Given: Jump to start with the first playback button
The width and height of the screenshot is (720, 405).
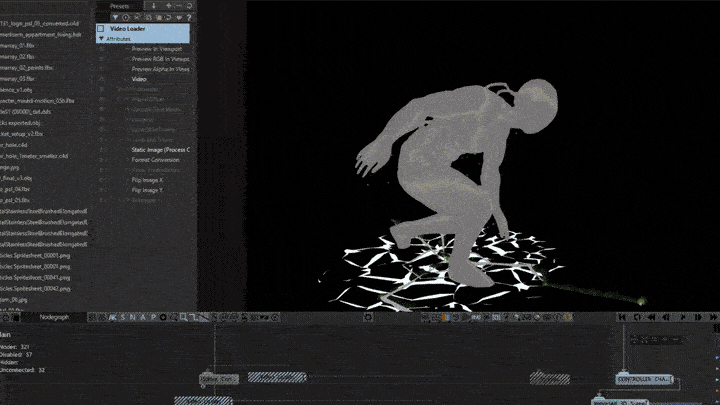Looking at the screenshot, I should coord(622,317).
